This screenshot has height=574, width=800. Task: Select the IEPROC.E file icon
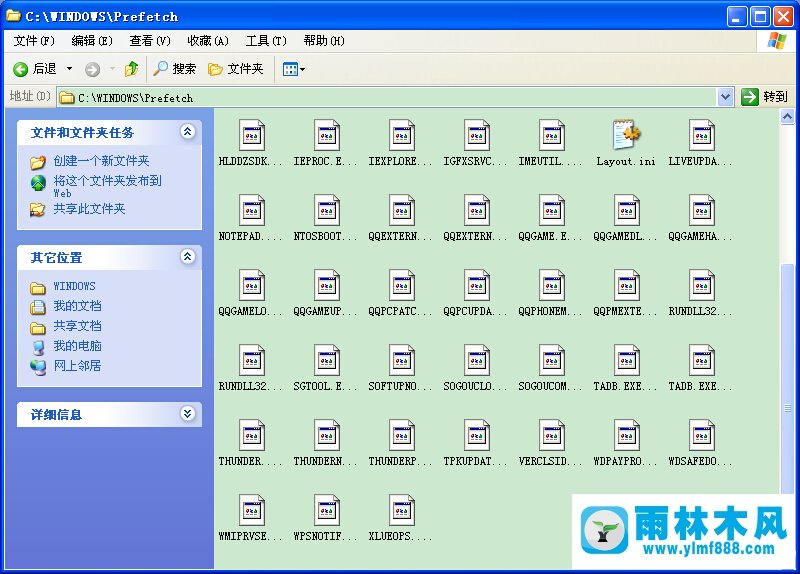327,135
